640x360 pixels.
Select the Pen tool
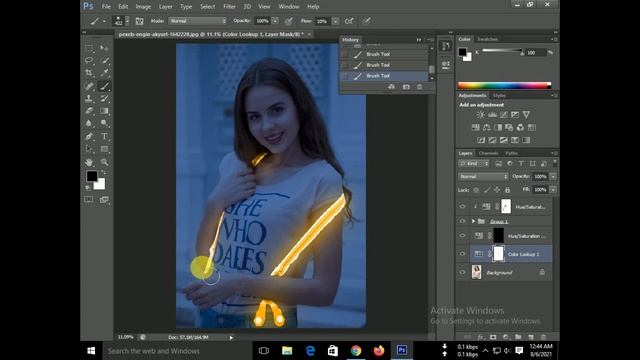(89, 136)
